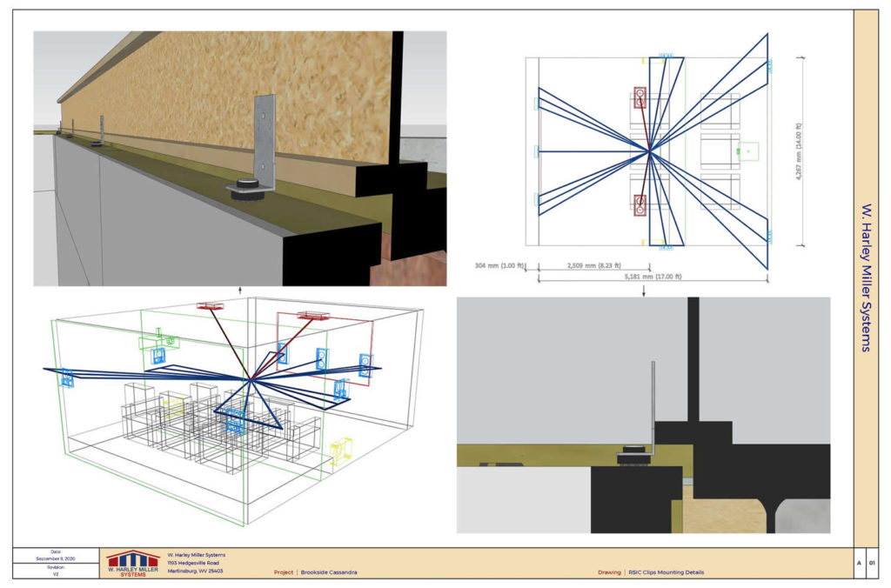Click the lower red ceiling speaker in plan

click(x=640, y=205)
